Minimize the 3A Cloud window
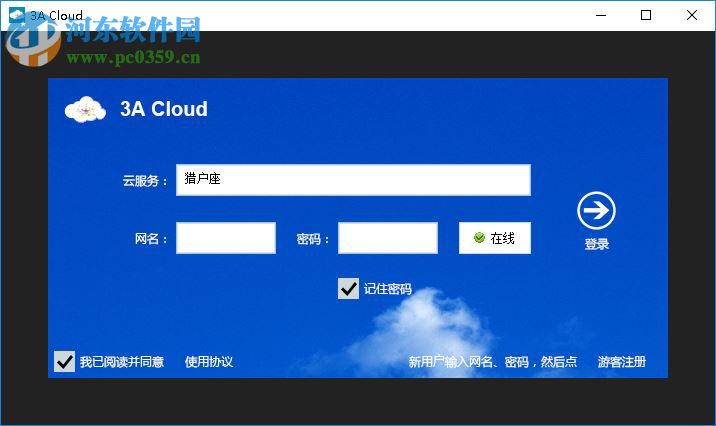The width and height of the screenshot is (716, 426). pyautogui.click(x=601, y=15)
